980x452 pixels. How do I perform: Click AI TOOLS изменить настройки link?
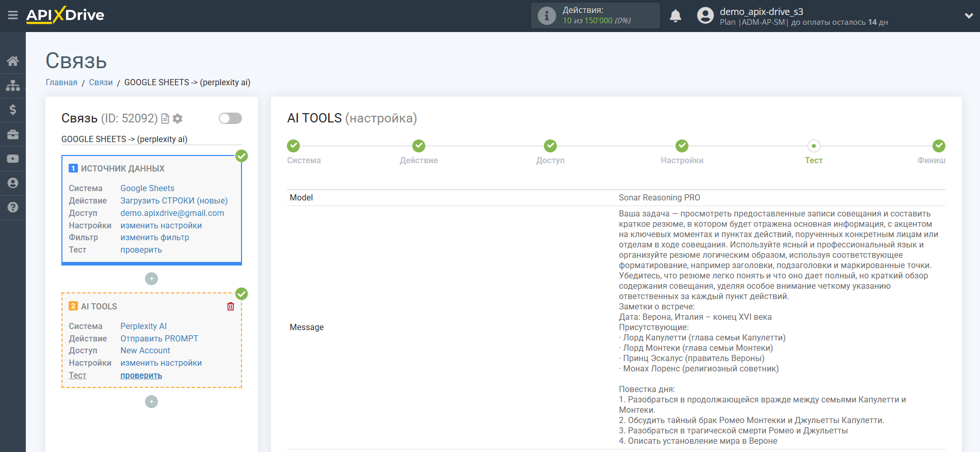click(161, 363)
